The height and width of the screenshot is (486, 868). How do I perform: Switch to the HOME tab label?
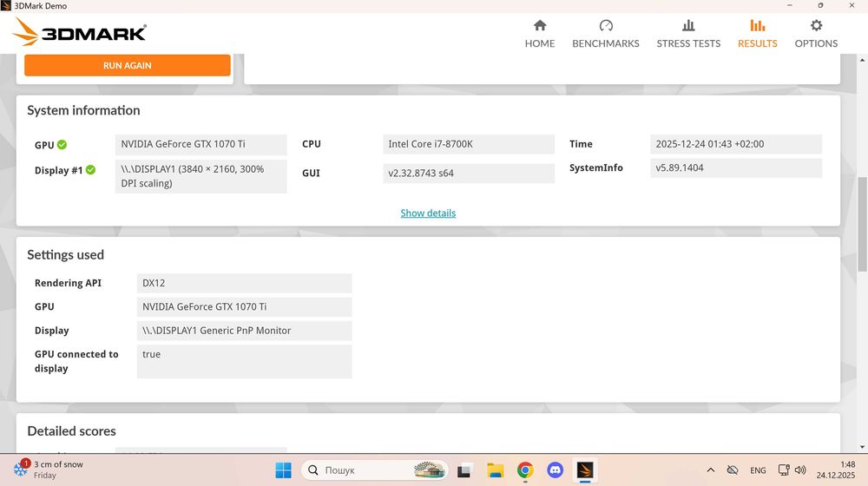[x=540, y=43]
